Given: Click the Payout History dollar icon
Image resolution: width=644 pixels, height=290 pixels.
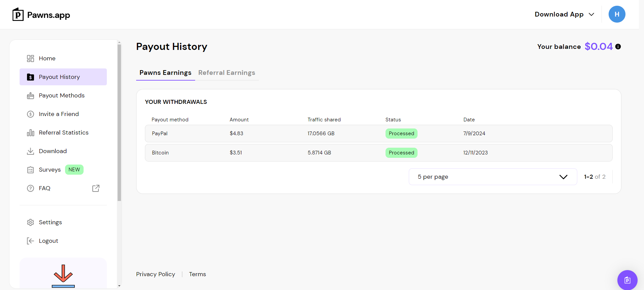Looking at the screenshot, I should [x=30, y=77].
